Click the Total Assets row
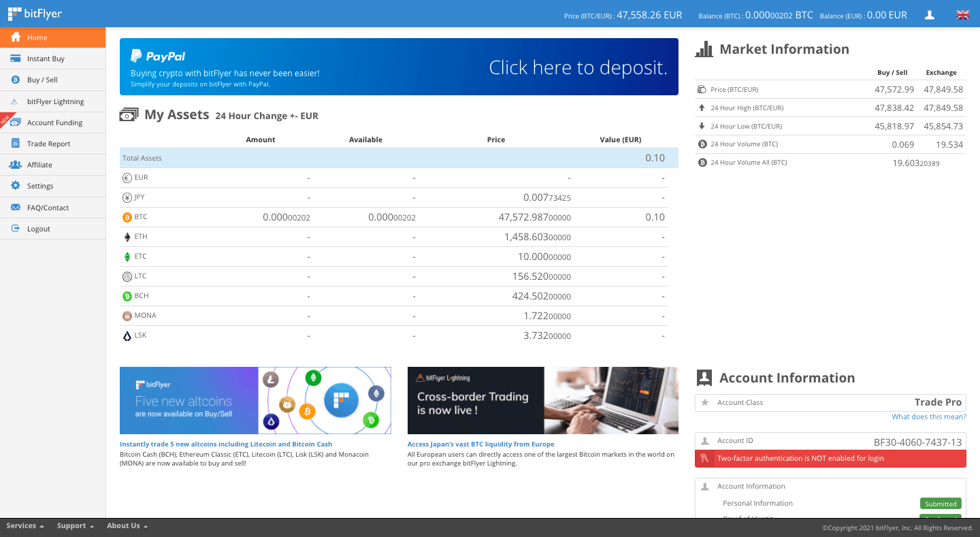This screenshot has height=537, width=980. coord(399,158)
